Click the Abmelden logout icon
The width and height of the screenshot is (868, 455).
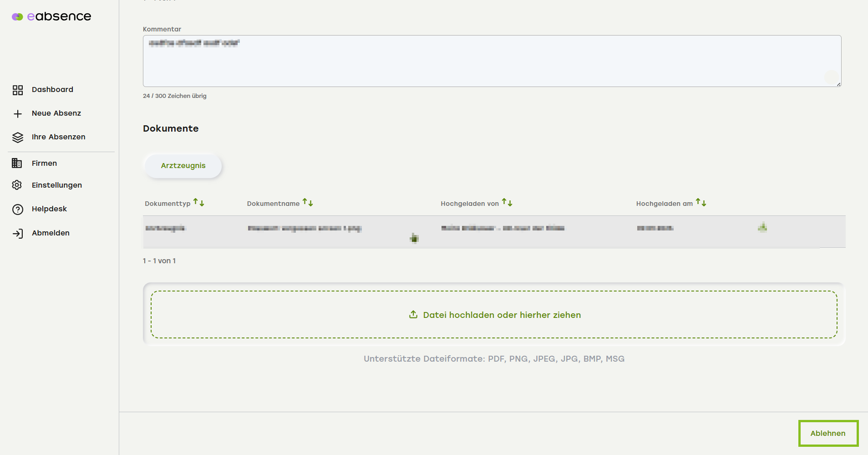(18, 234)
